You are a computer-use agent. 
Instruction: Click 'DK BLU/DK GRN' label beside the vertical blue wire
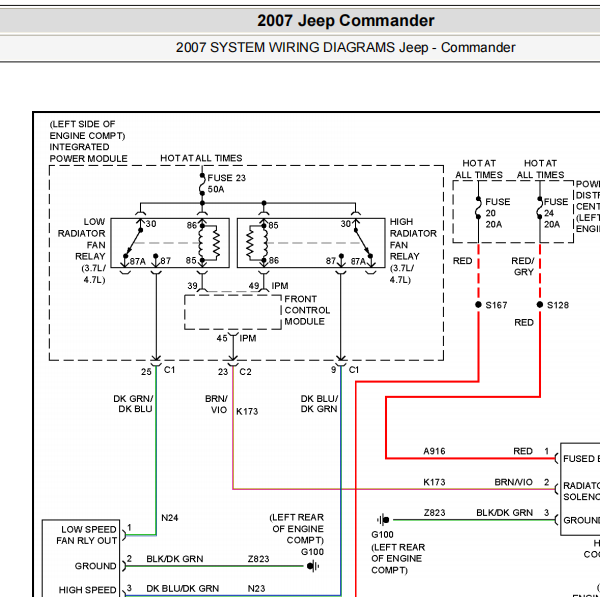click(x=319, y=404)
